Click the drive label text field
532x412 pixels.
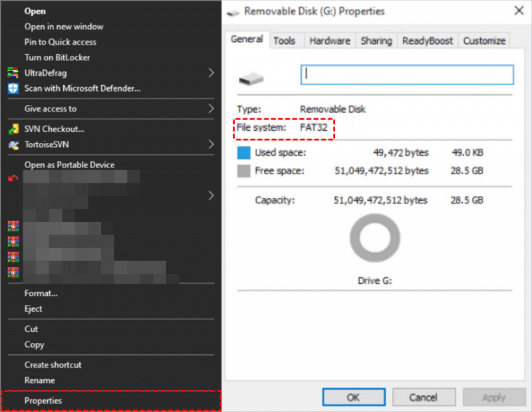pyautogui.click(x=407, y=74)
